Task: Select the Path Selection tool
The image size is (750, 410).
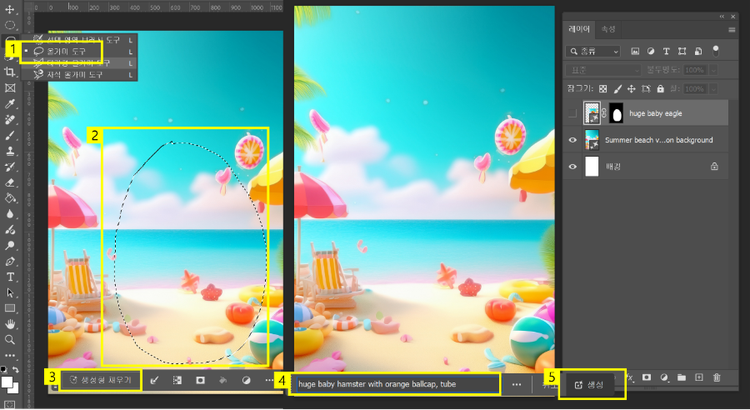Action: tap(10, 293)
